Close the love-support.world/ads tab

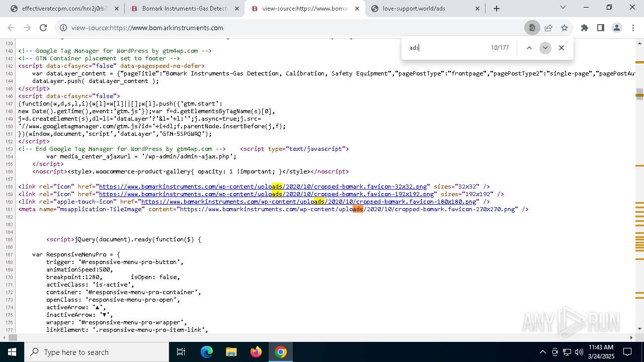click(478, 9)
